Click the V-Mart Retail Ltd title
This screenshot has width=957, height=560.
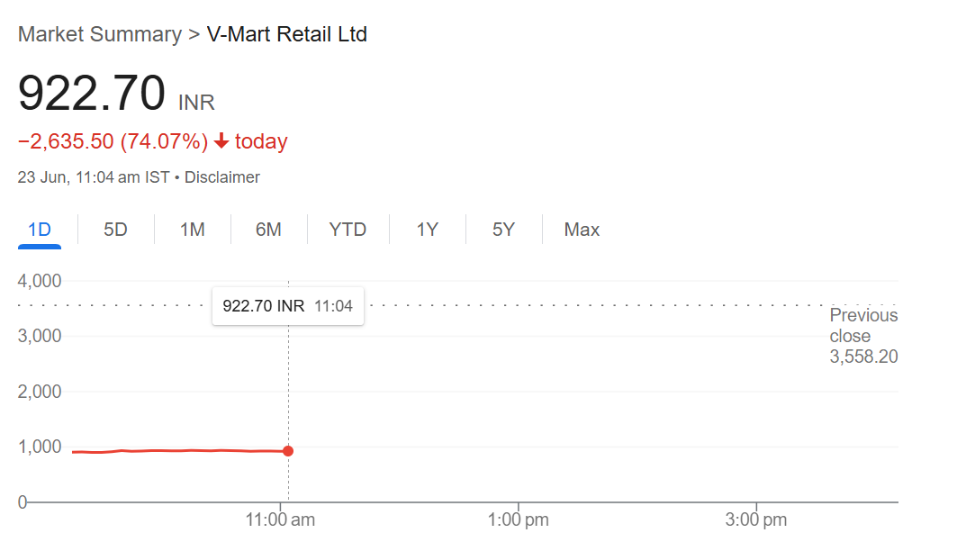287,34
